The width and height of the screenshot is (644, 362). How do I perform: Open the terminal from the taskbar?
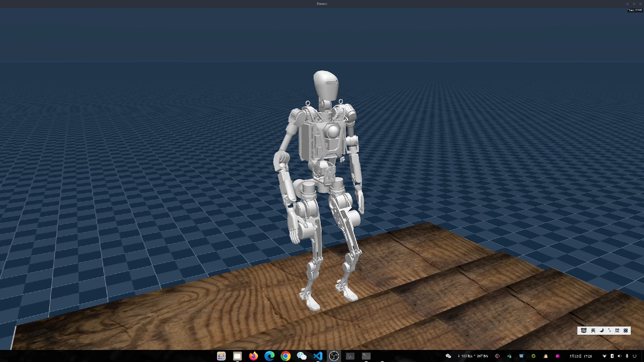click(x=366, y=356)
